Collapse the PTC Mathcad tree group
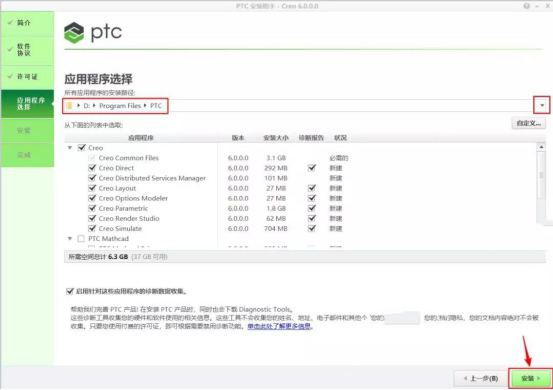This screenshot has width=553, height=390. click(70, 239)
